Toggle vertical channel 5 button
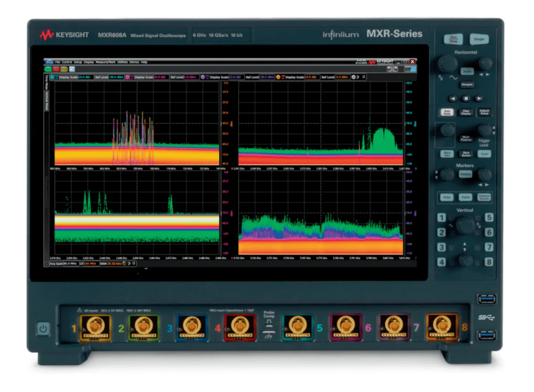This screenshot has width=534, height=392. pyautogui.click(x=489, y=218)
